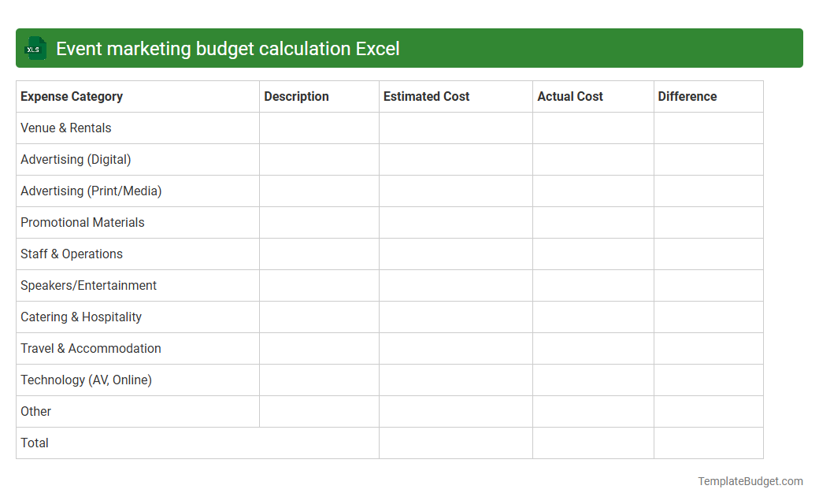The width and height of the screenshot is (819, 504).
Task: Select the Travel & Accommodation category
Action: (x=90, y=348)
